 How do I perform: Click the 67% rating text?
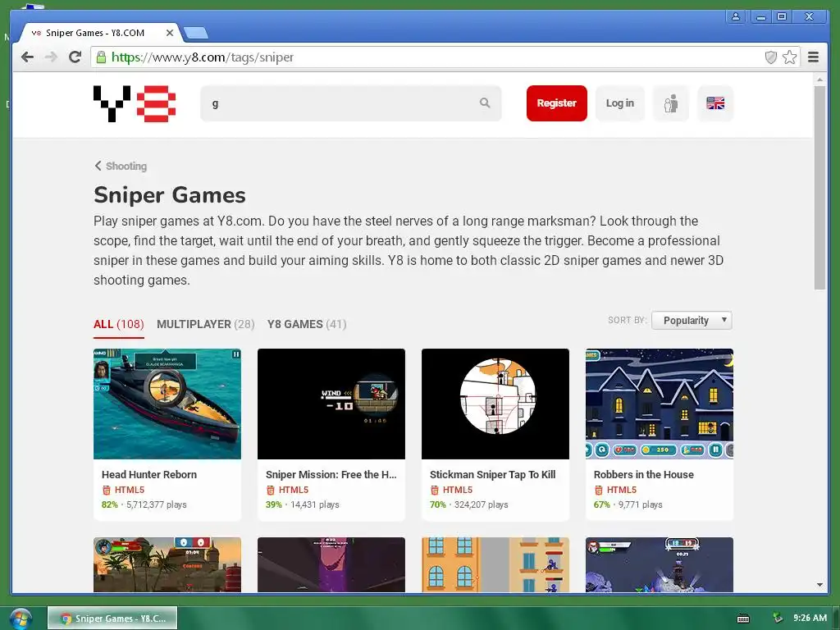pyautogui.click(x=601, y=504)
